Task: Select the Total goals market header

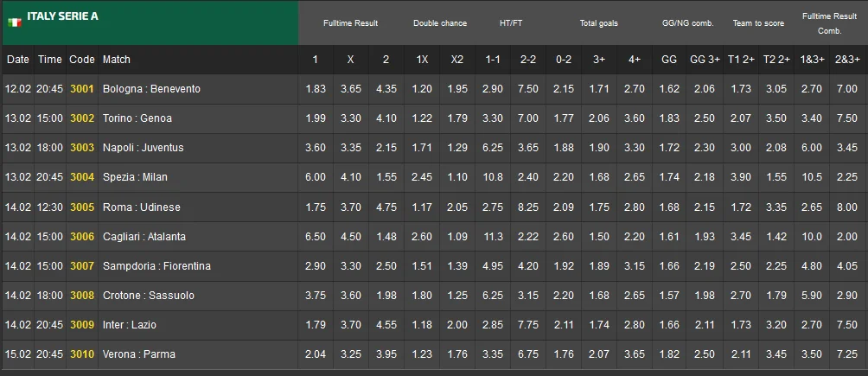Action: coord(599,23)
